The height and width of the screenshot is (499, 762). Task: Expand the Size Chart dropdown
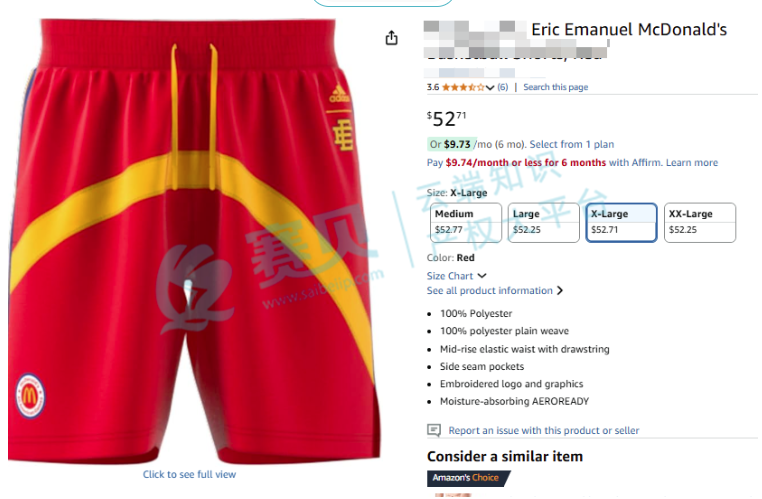pyautogui.click(x=456, y=276)
